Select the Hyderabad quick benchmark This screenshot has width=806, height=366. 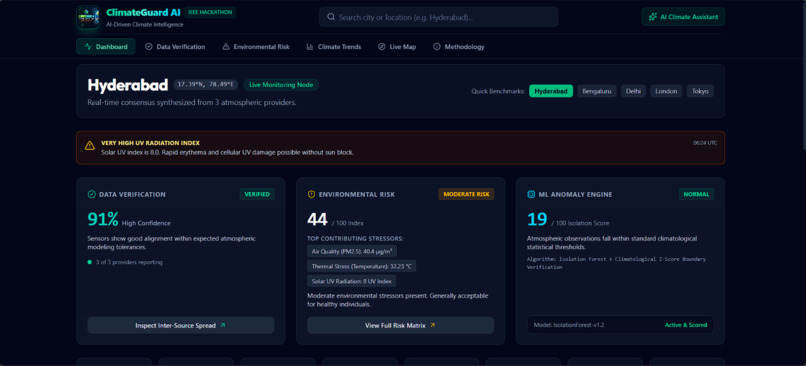click(551, 91)
